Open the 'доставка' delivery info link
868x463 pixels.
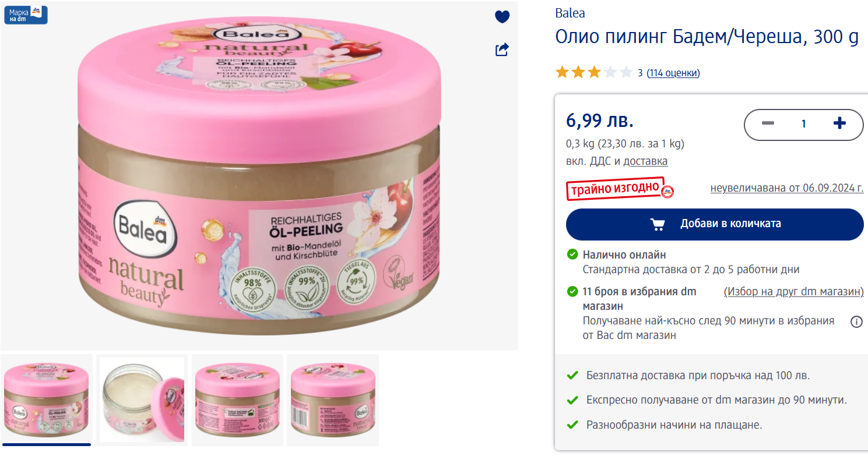tap(645, 161)
